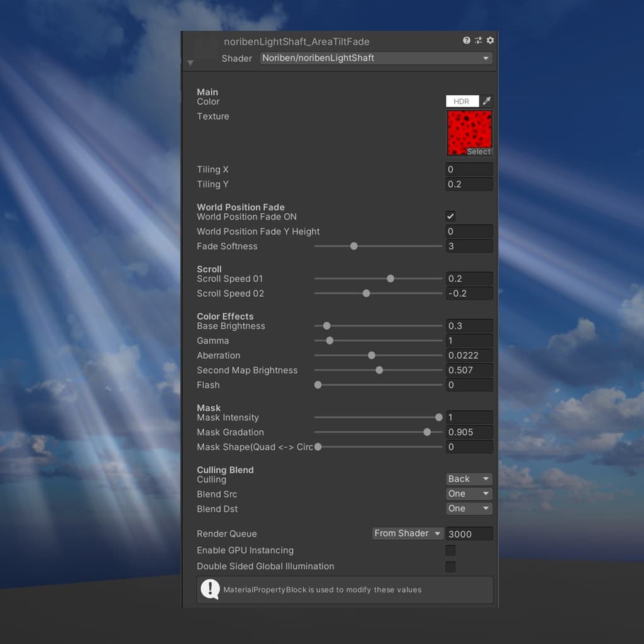644x644 pixels.
Task: Click the Mask Gradation slider handle
Action: (x=428, y=432)
